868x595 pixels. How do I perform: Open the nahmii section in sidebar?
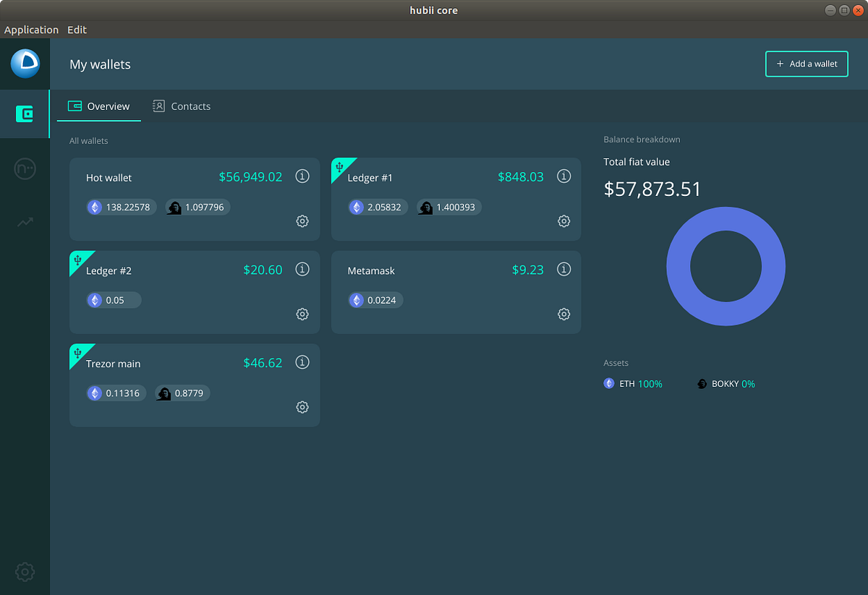pyautogui.click(x=25, y=169)
